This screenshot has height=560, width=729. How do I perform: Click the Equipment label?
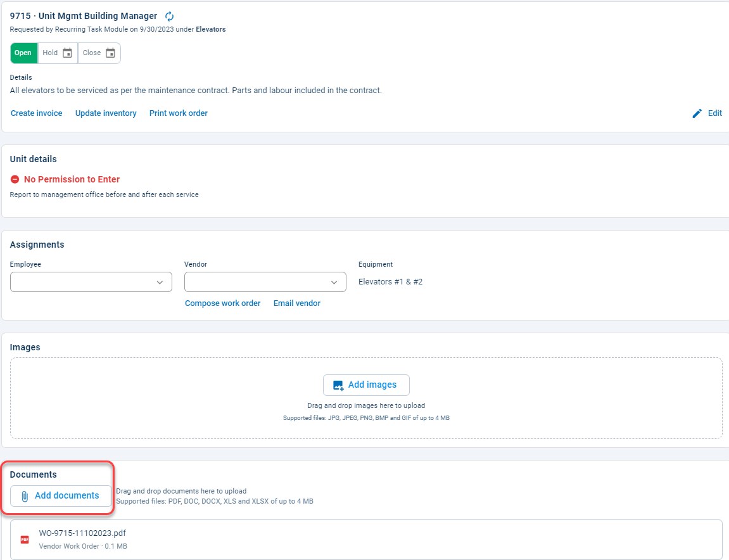click(x=376, y=264)
